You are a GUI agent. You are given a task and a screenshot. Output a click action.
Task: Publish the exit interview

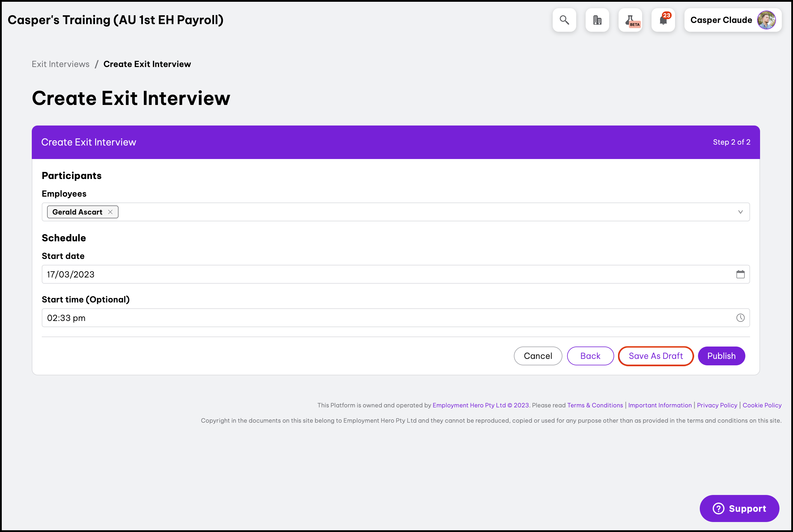(721, 356)
